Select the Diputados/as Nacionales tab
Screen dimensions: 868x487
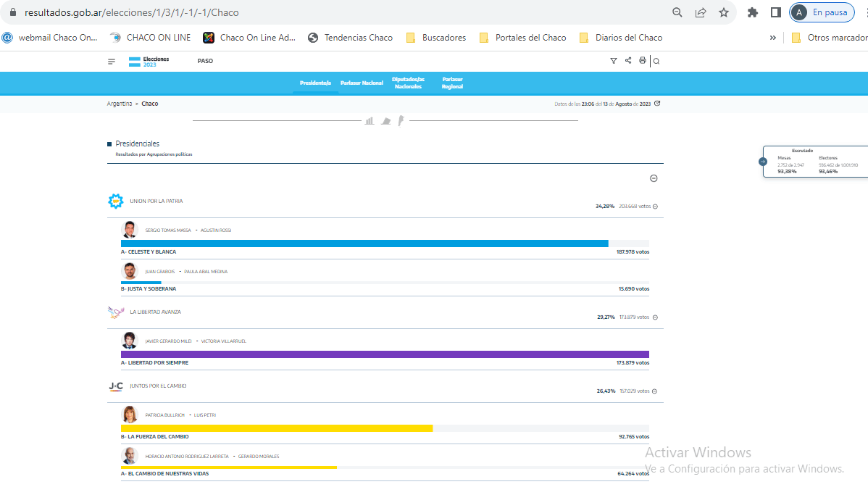pos(408,83)
